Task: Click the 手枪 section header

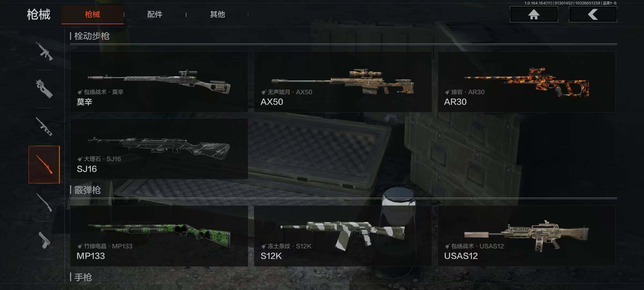Action: coord(83,277)
